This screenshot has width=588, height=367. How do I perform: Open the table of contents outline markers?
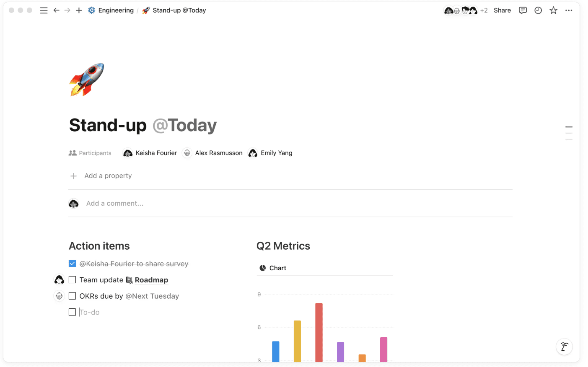(x=569, y=133)
